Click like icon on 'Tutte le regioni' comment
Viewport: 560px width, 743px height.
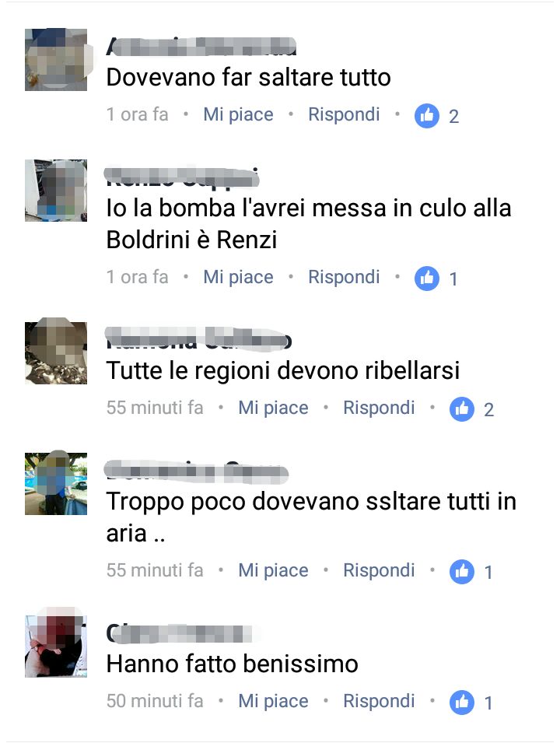pyautogui.click(x=461, y=409)
